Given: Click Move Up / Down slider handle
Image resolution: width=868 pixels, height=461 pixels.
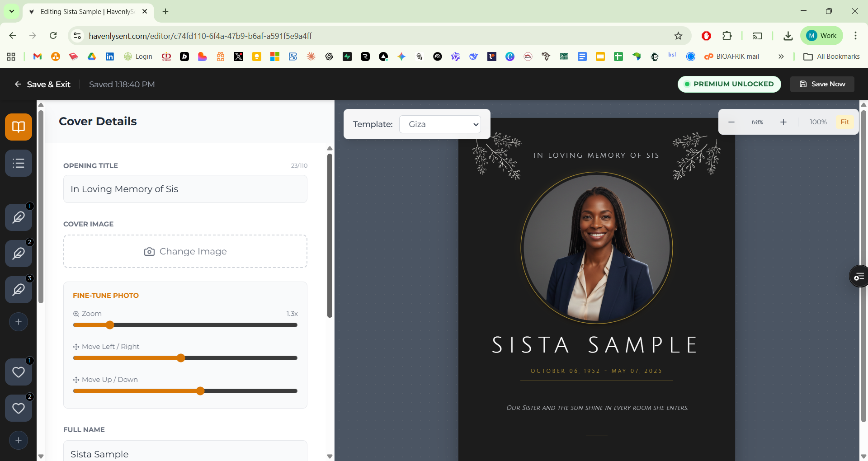Looking at the screenshot, I should (200, 391).
